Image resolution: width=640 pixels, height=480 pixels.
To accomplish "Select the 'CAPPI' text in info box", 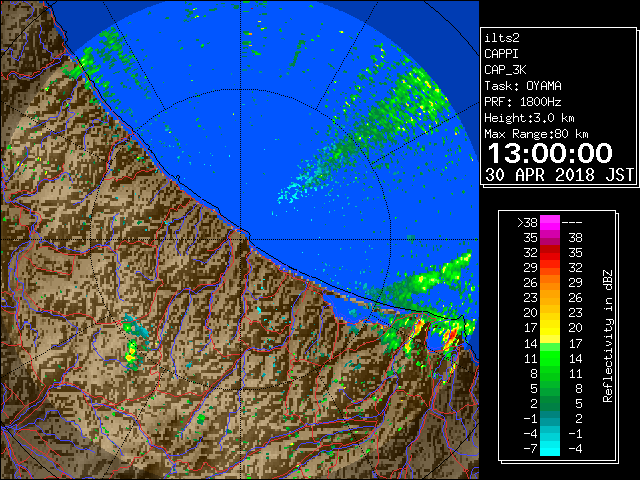I will coord(501,54).
